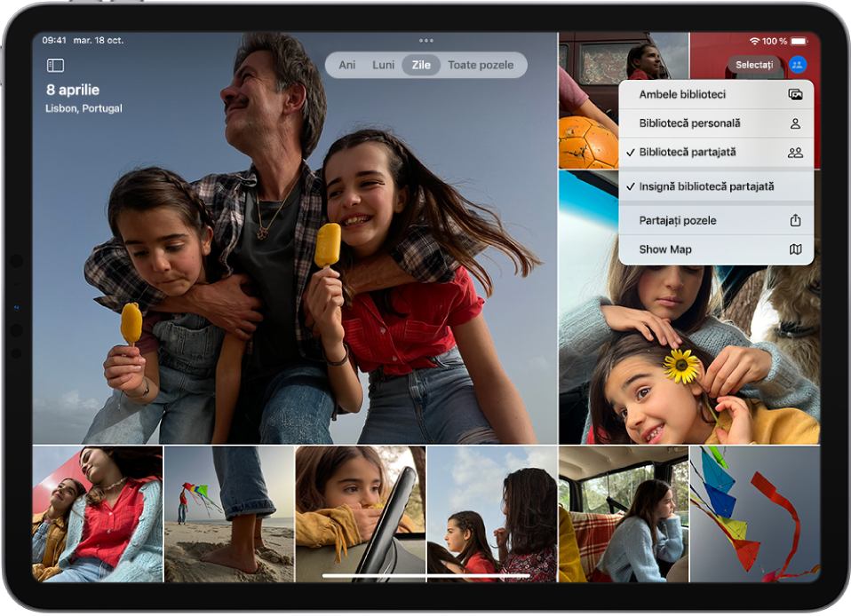Choose Show Map menu item
This screenshot has width=851, height=616.
pyautogui.click(x=716, y=249)
